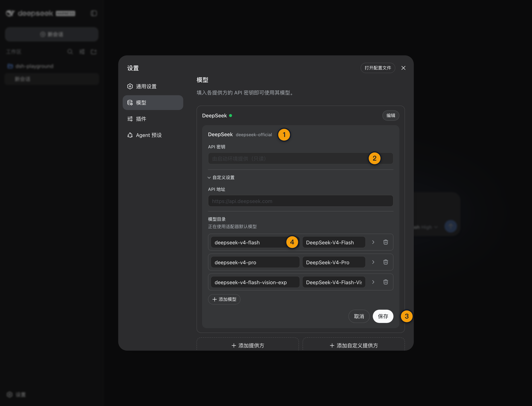
Task: Click the search icon in workspace header
Action: [x=70, y=51]
